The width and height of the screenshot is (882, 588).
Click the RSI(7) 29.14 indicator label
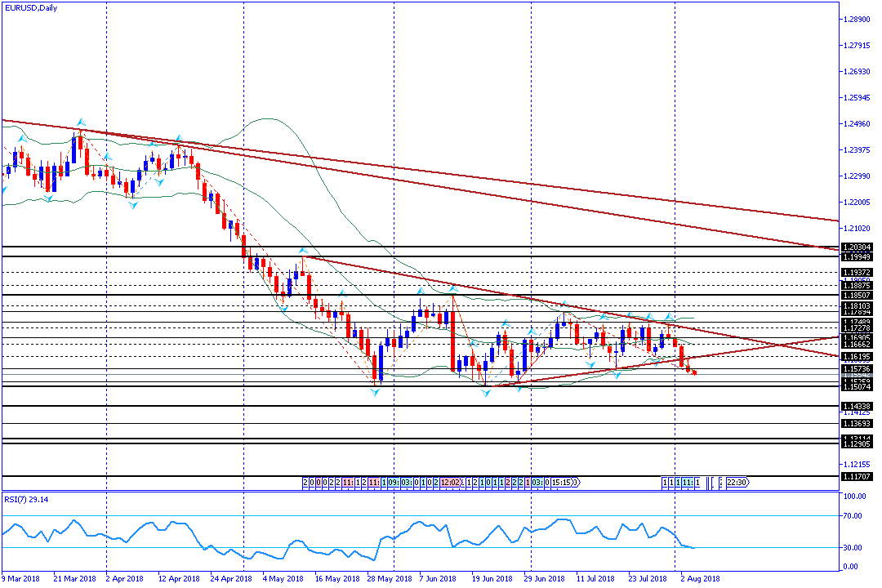coord(26,499)
